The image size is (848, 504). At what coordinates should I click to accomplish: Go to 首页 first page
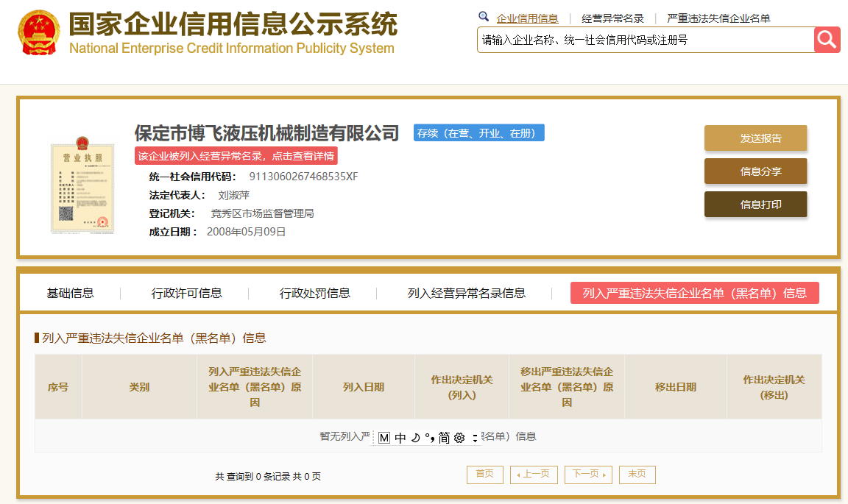click(485, 475)
